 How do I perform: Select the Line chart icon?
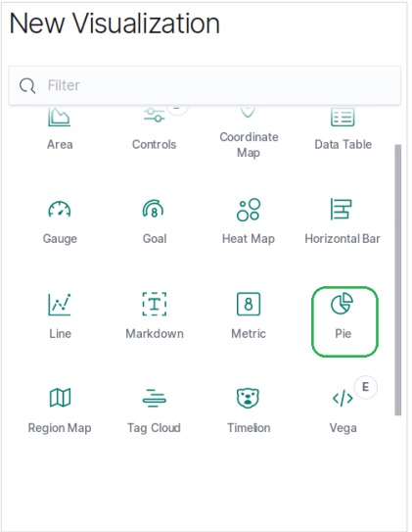(60, 305)
